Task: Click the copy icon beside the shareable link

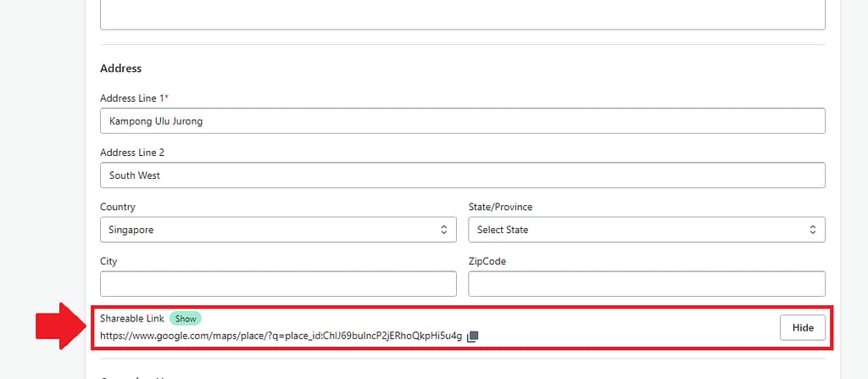Action: [x=473, y=337]
